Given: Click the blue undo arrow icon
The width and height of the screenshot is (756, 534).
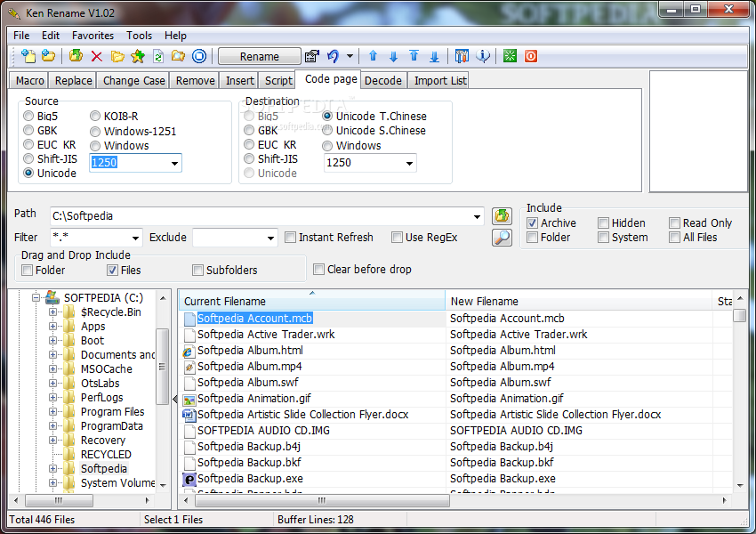Looking at the screenshot, I should click(334, 56).
